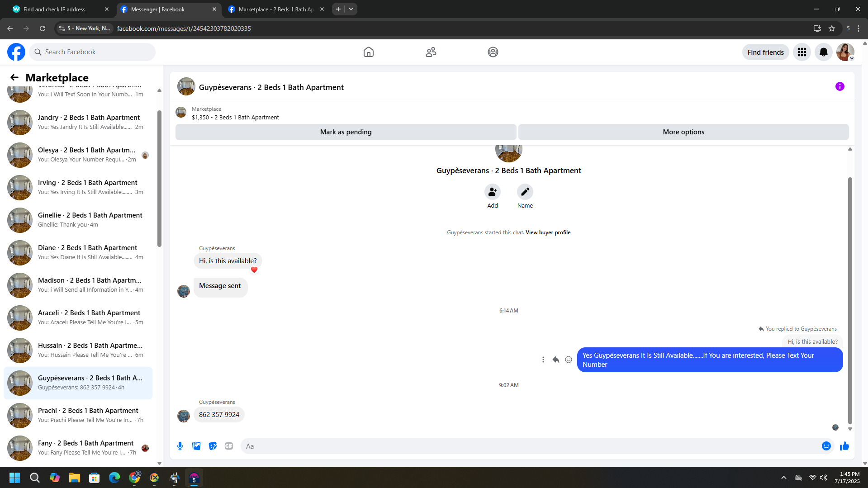This screenshot has height=488, width=868.
Task: Open the notifications bell
Action: click(824, 52)
